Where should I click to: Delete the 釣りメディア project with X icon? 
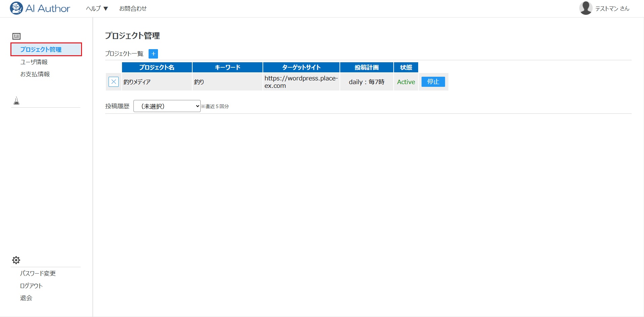[x=114, y=82]
